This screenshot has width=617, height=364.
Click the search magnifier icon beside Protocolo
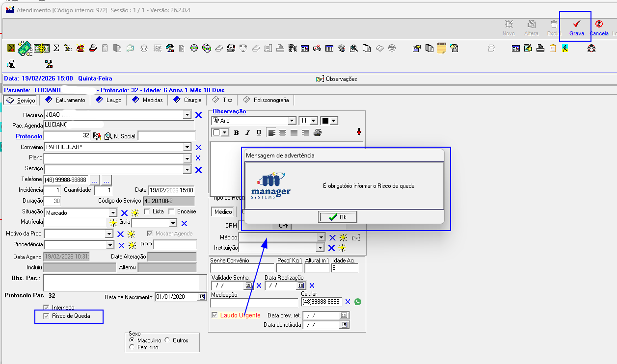tap(108, 136)
